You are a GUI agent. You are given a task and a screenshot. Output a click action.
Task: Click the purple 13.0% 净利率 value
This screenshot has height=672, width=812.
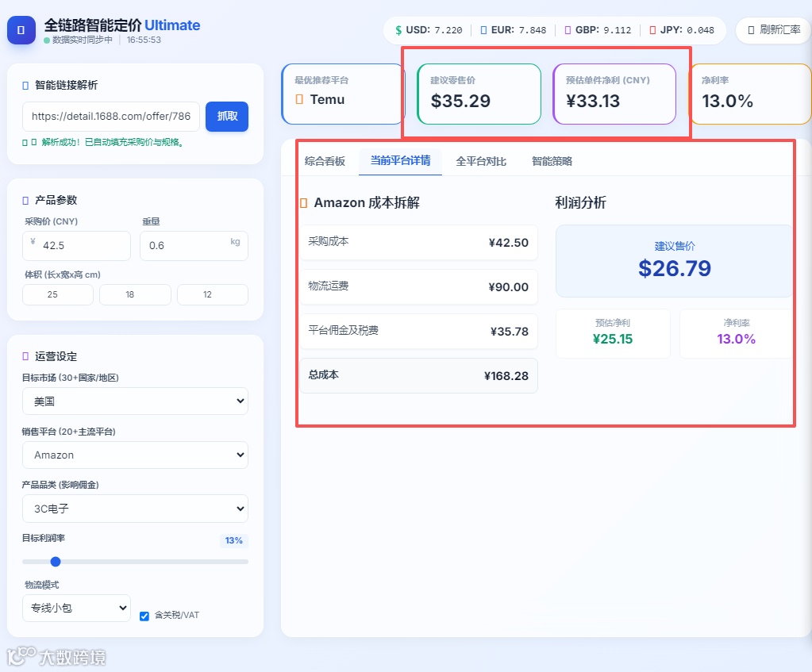pos(736,339)
